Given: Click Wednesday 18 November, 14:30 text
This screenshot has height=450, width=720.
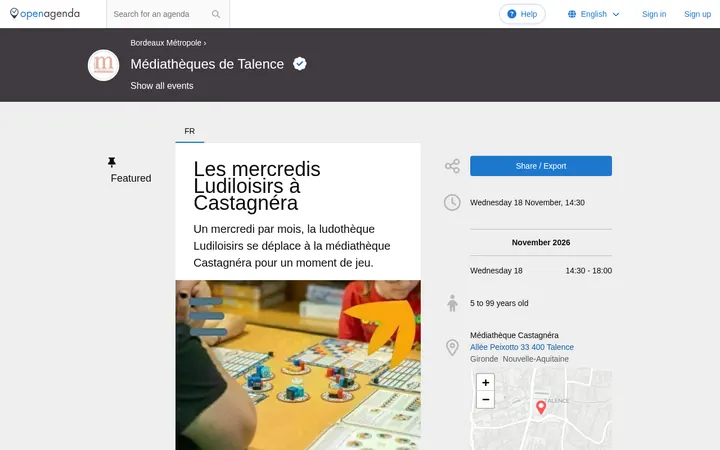Looking at the screenshot, I should pyautogui.click(x=527, y=202).
